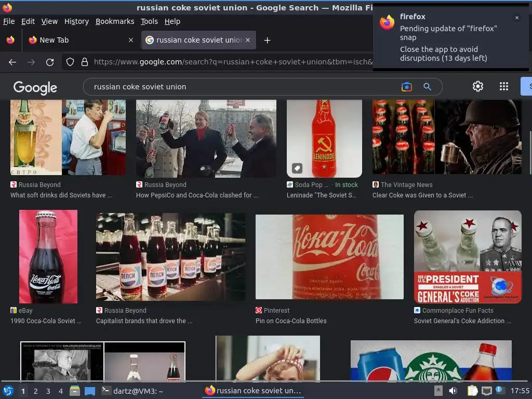This screenshot has height=399, width=532.
Task: Open the Tools menu
Action: (149, 21)
